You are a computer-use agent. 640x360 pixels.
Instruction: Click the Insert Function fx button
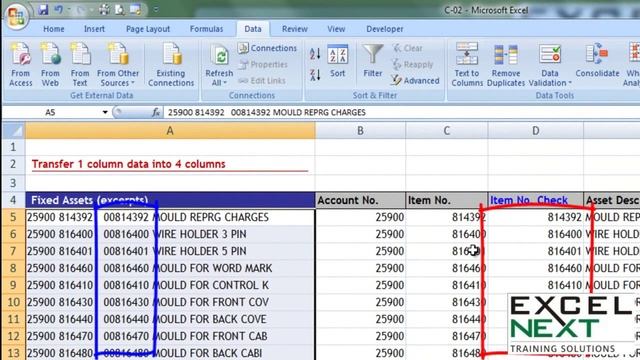coord(156,112)
